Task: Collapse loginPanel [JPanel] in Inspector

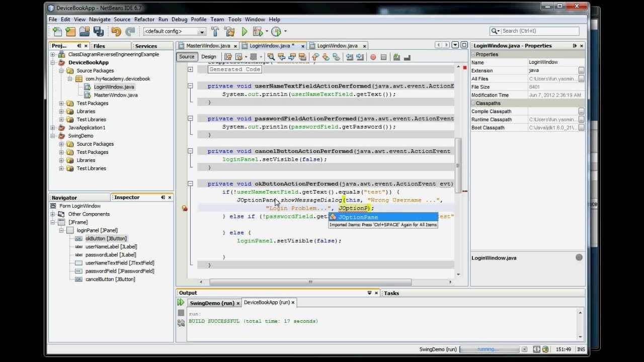Action: point(61,230)
